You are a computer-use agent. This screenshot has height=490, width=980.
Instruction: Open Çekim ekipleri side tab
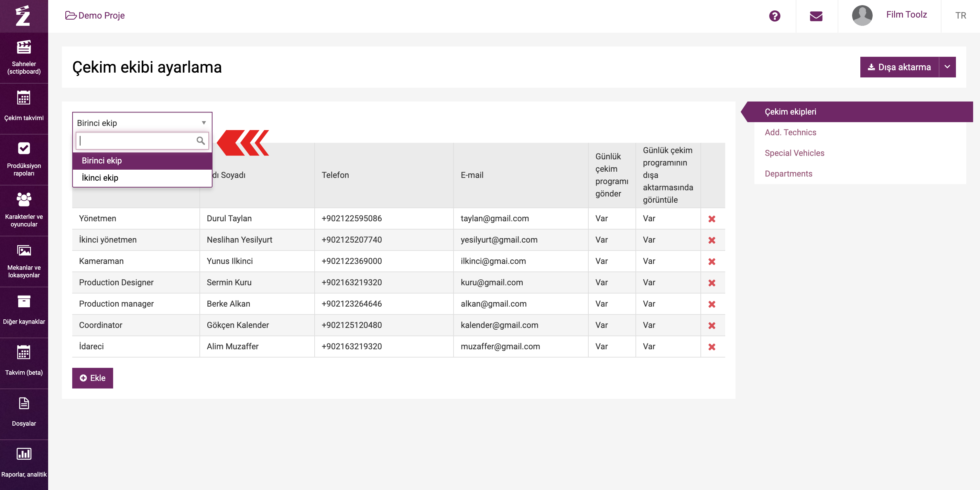[x=857, y=111]
